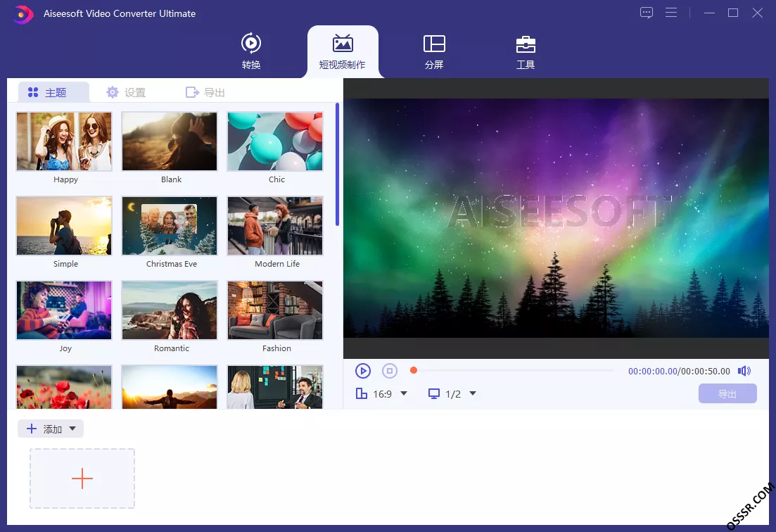Expand the 16:9 aspect ratio dropdown
The height and width of the screenshot is (532, 776).
point(404,393)
